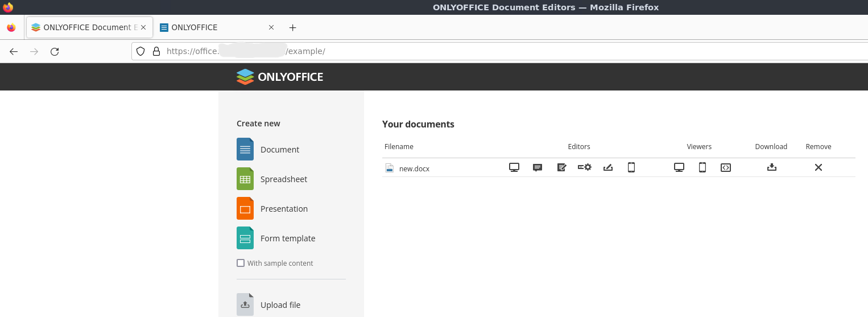Viewport: 868px width, 317px height.
Task: Open the new.docx filename link
Action: 414,168
